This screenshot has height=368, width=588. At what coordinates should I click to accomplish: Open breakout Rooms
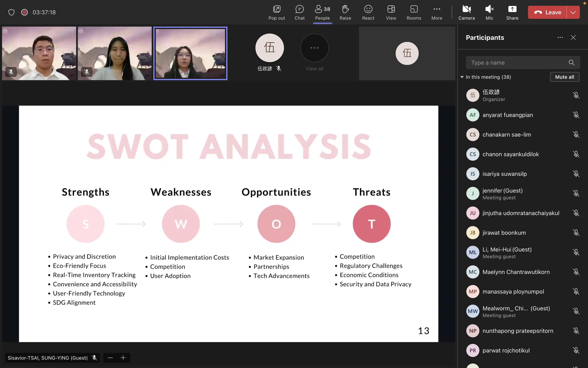pos(414,12)
